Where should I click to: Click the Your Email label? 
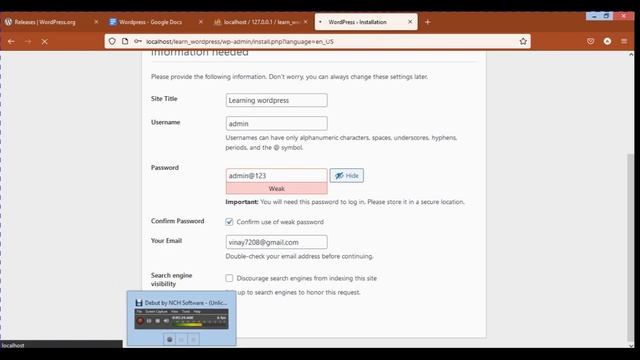coord(166,240)
